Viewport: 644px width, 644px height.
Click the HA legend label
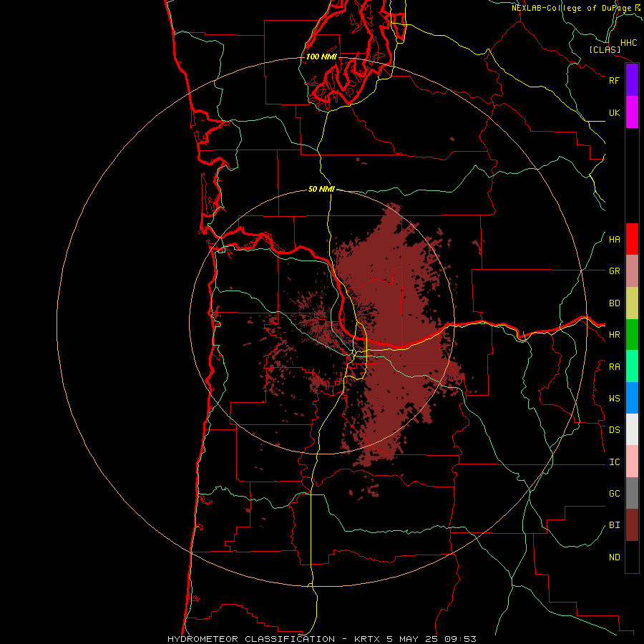click(x=614, y=240)
